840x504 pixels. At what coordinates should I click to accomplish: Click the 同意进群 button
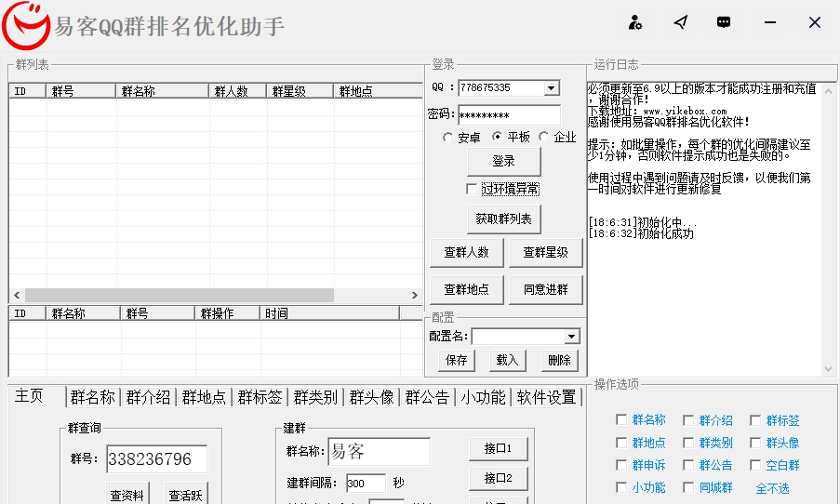(x=545, y=290)
